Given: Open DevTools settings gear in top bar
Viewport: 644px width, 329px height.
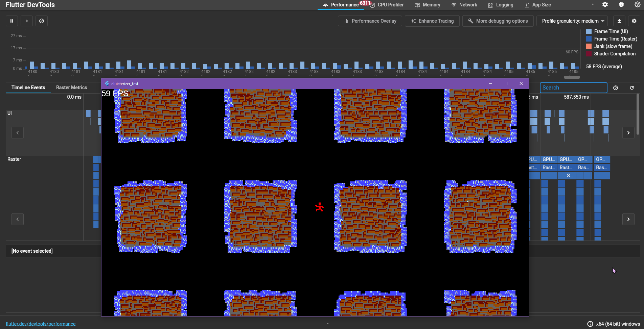Looking at the screenshot, I should point(605,5).
